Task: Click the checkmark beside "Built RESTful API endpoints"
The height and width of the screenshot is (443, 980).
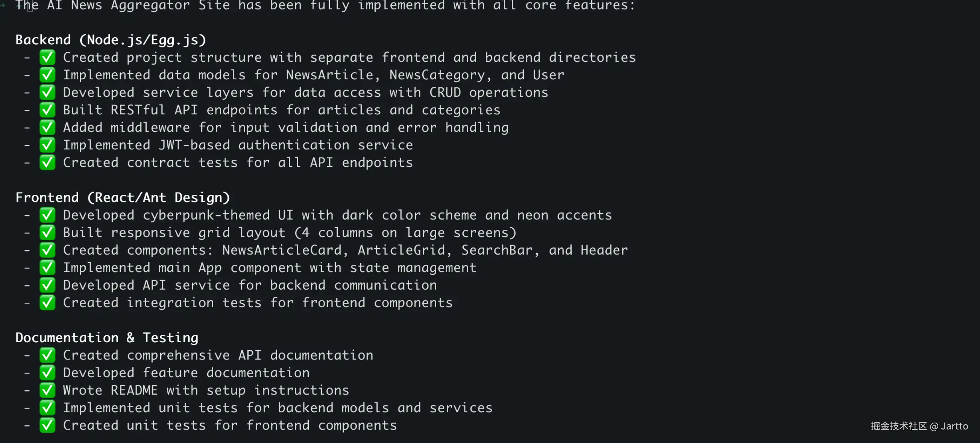Action: tap(47, 110)
